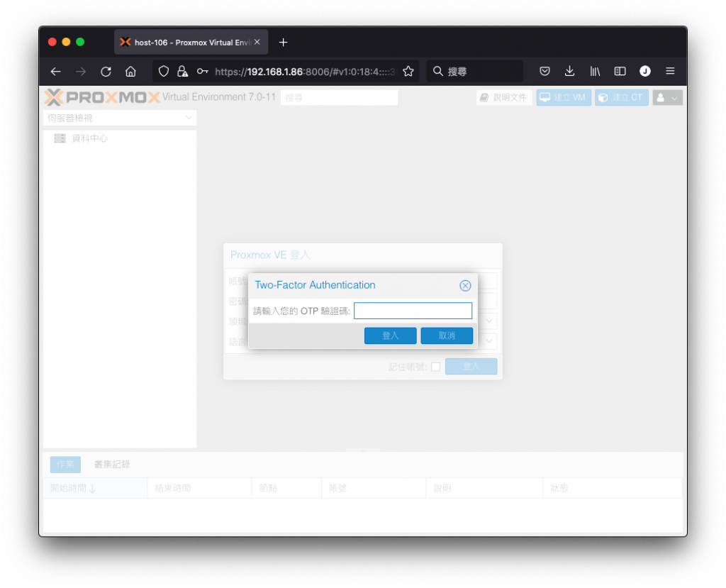Viewport: 726px width, 588px height.
Task: Switch to the 作業 tasks tab
Action: tap(65, 465)
